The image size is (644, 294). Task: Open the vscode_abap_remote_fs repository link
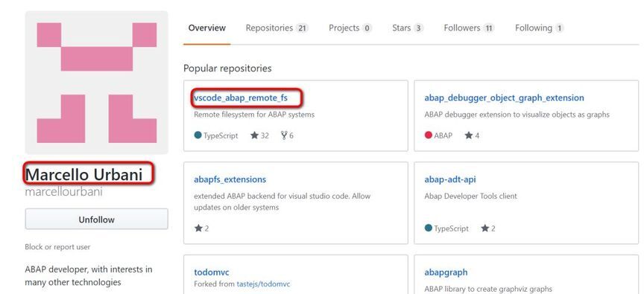coord(241,98)
